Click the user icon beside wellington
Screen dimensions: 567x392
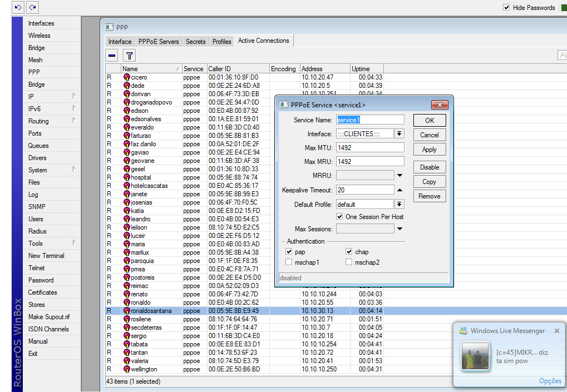tap(127, 369)
